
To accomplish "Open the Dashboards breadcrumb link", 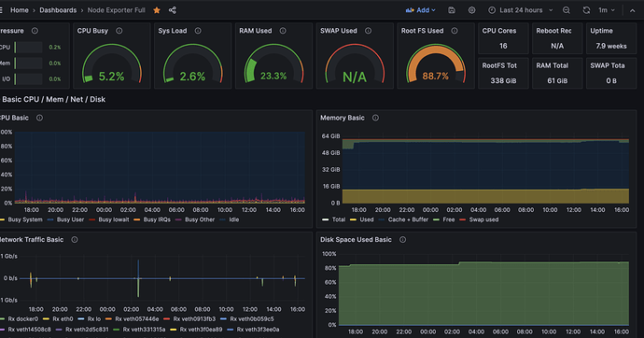I will [x=58, y=10].
